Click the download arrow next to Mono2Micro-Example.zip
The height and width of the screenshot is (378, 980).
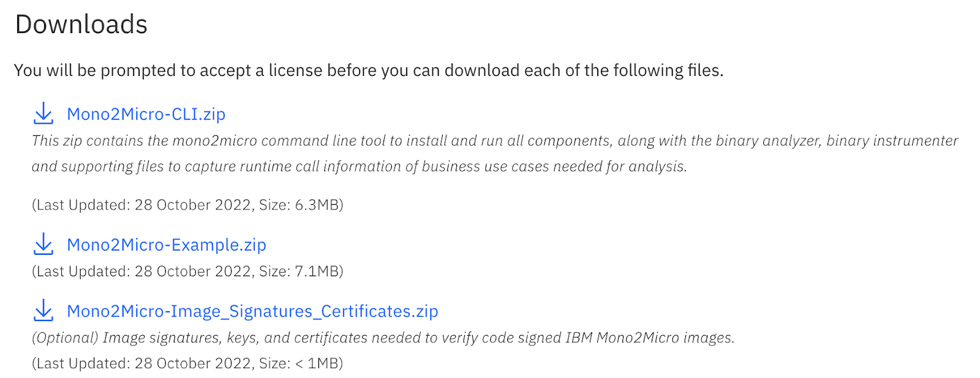click(43, 244)
